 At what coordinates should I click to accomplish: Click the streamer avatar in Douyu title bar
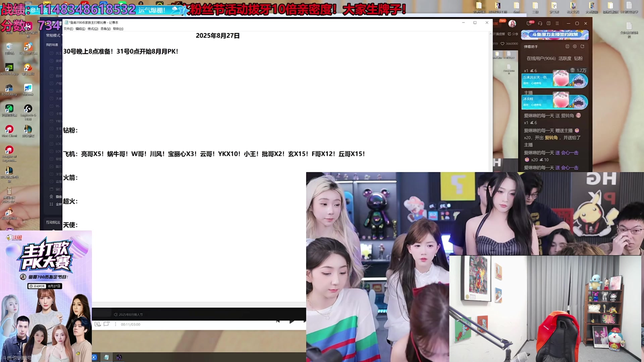coord(512,23)
